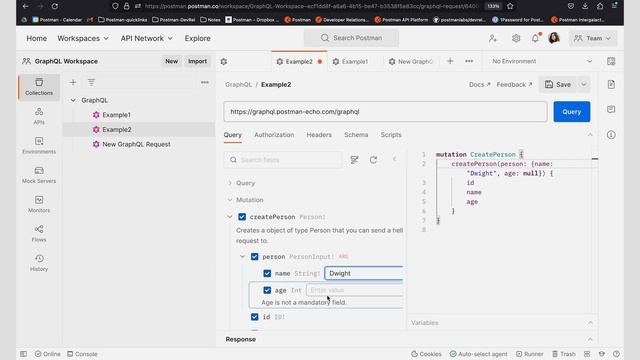Image resolution: width=640 pixels, height=360 pixels.
Task: Switch to the Scripts tab
Action: coord(391,135)
